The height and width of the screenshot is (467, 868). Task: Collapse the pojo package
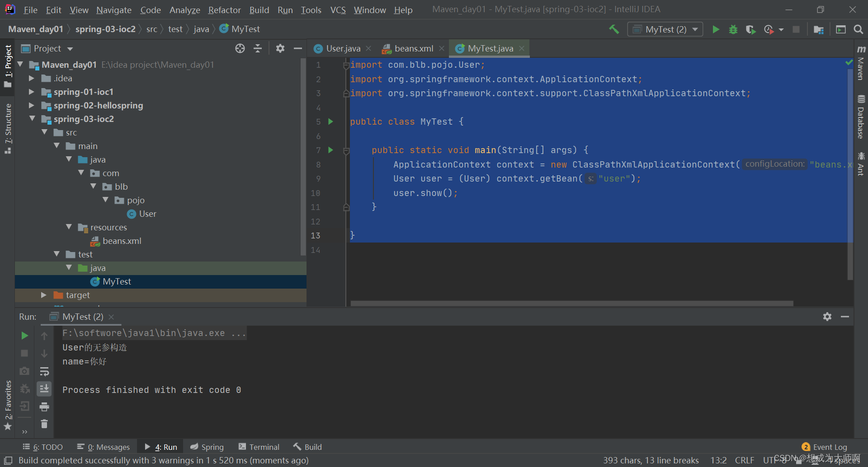coord(105,200)
